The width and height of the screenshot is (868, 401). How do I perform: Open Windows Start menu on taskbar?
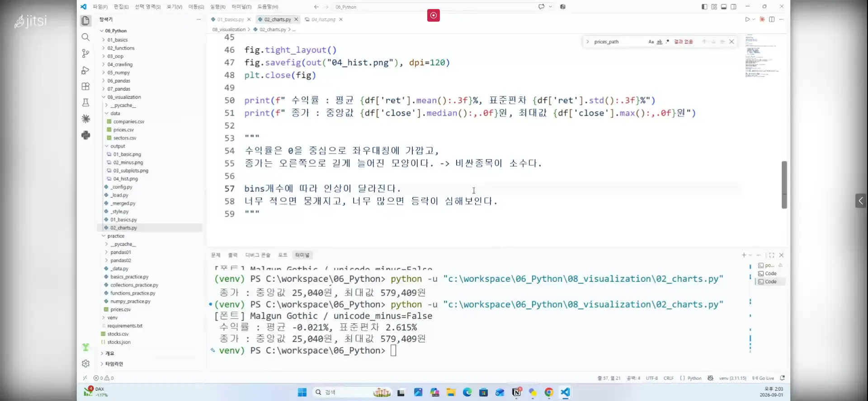[302, 392]
